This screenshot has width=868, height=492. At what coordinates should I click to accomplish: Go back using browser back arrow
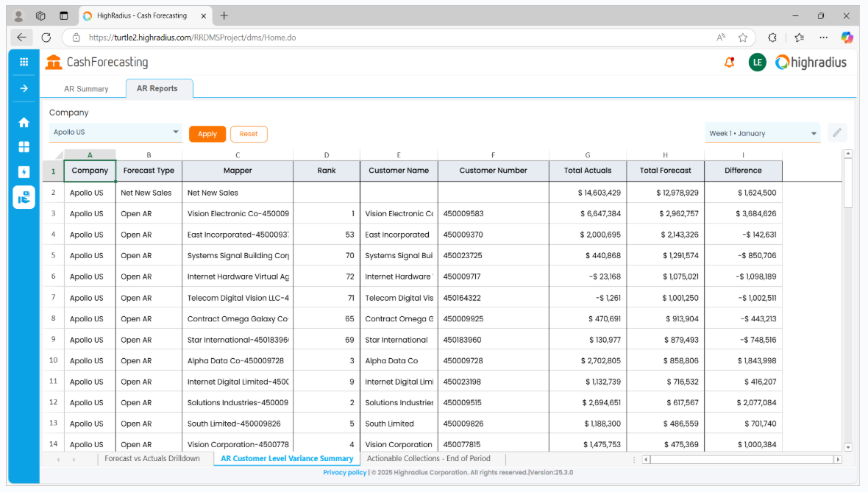click(21, 38)
